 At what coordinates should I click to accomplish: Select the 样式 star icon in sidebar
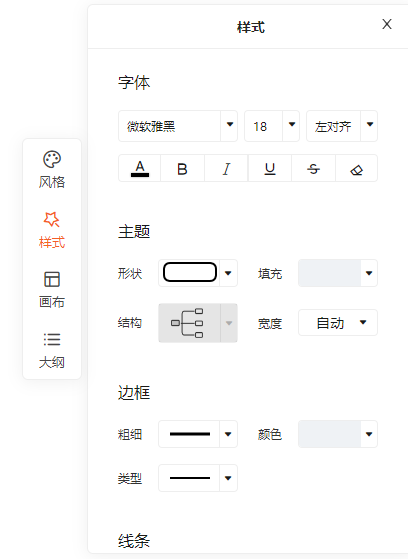click(x=52, y=220)
